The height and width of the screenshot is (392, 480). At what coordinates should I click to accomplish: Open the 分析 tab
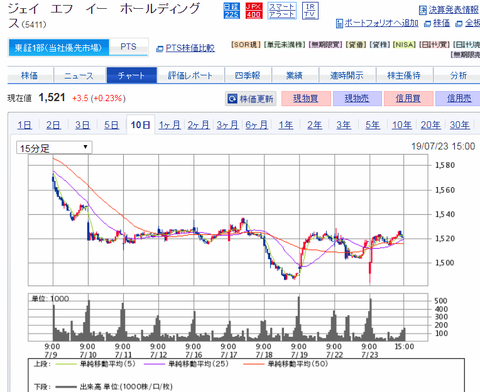pyautogui.click(x=458, y=75)
